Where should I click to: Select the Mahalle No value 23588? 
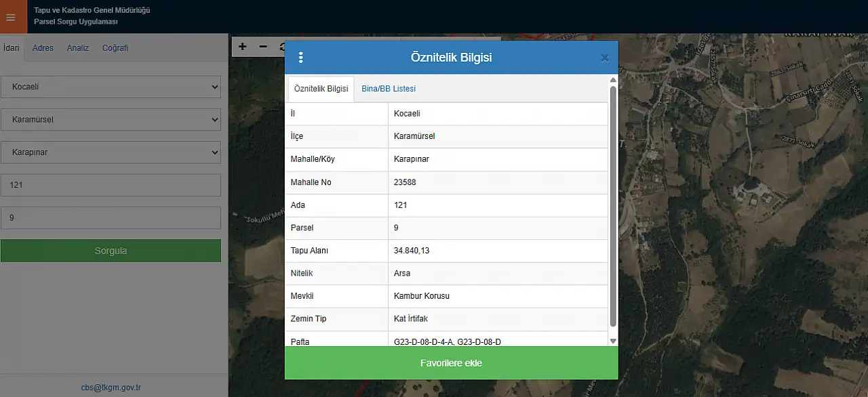(405, 182)
